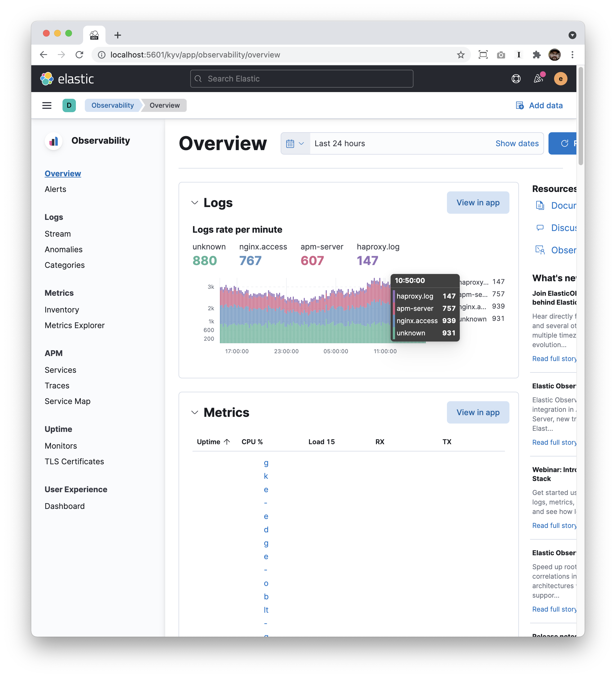Click the Observability app logo icon
616x678 pixels.
(x=54, y=141)
